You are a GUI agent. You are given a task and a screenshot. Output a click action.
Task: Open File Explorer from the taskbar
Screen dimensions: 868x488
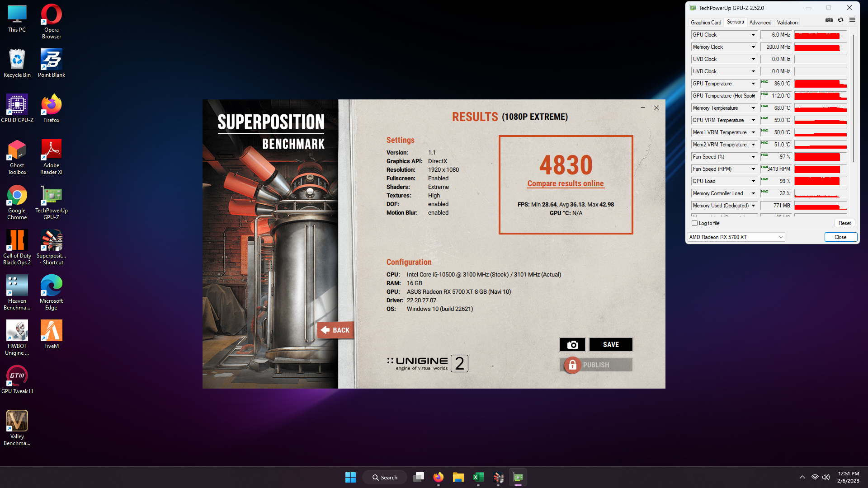[458, 477]
